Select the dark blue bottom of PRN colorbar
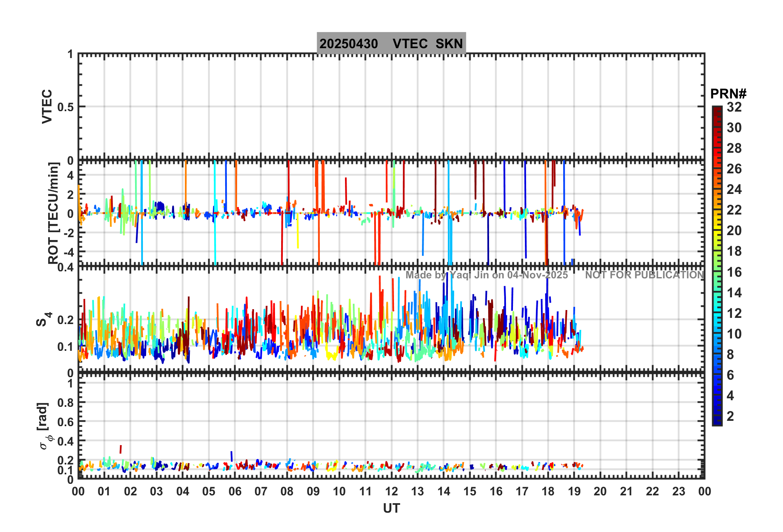 pos(717,421)
